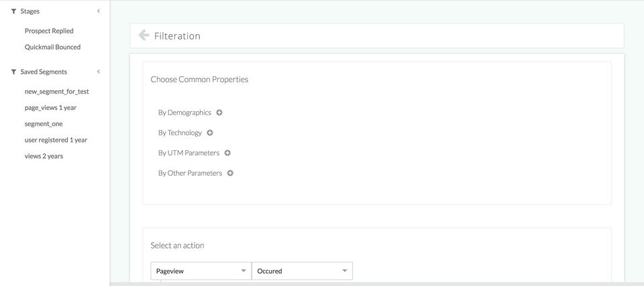
Task: Collapse the Stages section chevron
Action: tap(99, 11)
